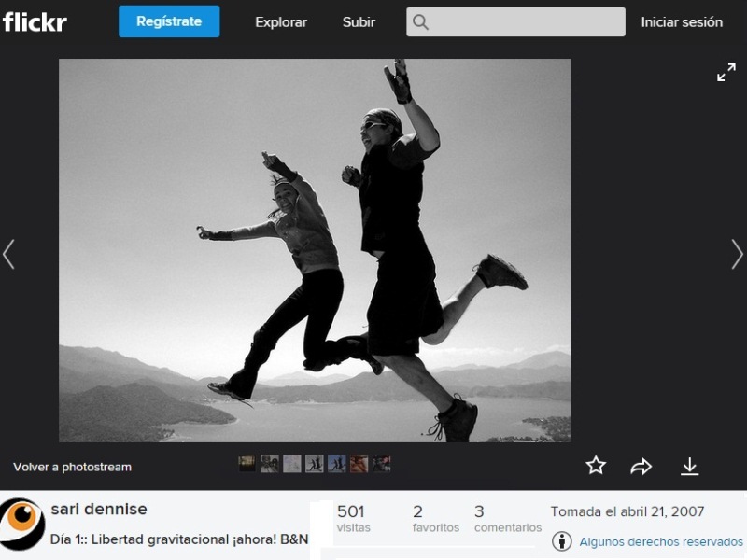Click the 3 comentarios count
The height and width of the screenshot is (560, 747).
click(x=508, y=518)
